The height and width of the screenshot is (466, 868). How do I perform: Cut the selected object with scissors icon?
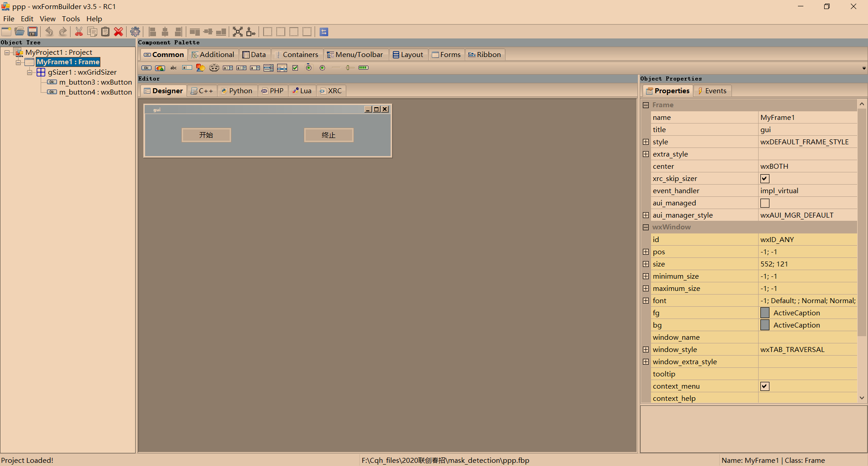[x=79, y=32]
